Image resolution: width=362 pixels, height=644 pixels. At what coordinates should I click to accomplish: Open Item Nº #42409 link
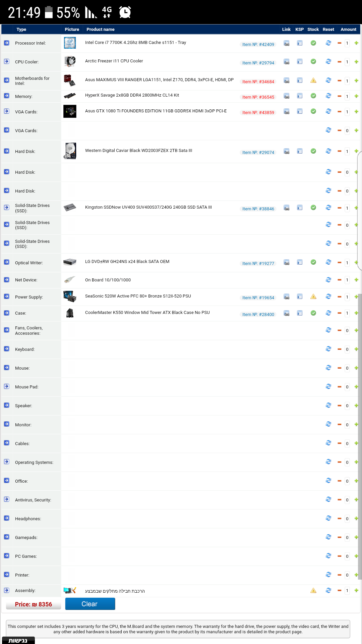[x=258, y=44]
